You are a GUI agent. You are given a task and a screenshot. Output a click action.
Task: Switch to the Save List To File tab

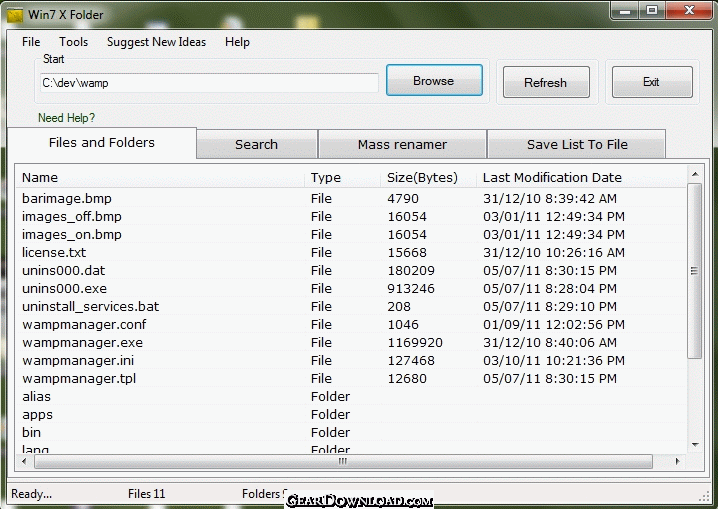[x=577, y=145]
